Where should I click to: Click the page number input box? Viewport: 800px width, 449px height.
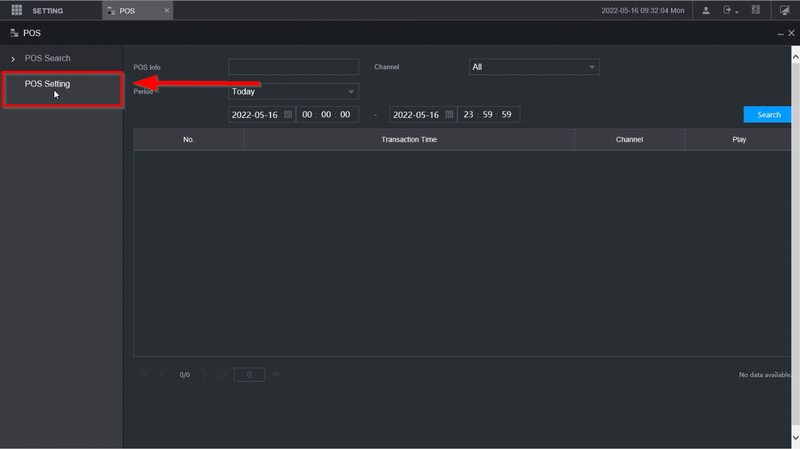249,375
